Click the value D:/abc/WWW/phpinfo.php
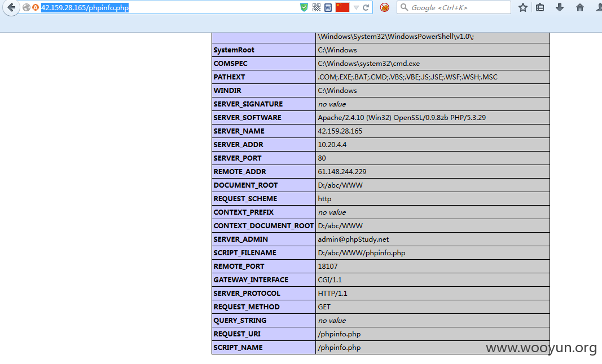The width and height of the screenshot is (602, 364). pos(362,253)
